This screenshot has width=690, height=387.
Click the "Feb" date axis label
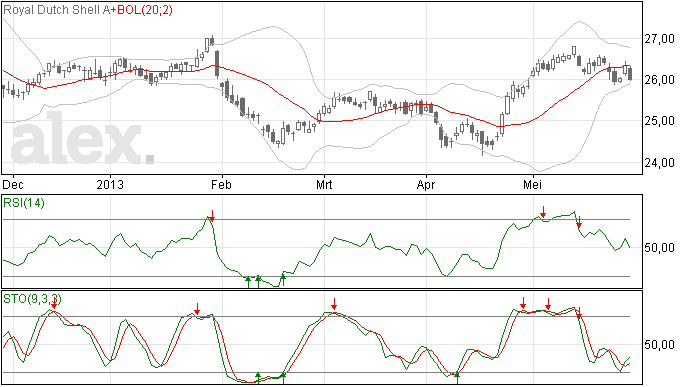pos(221,184)
